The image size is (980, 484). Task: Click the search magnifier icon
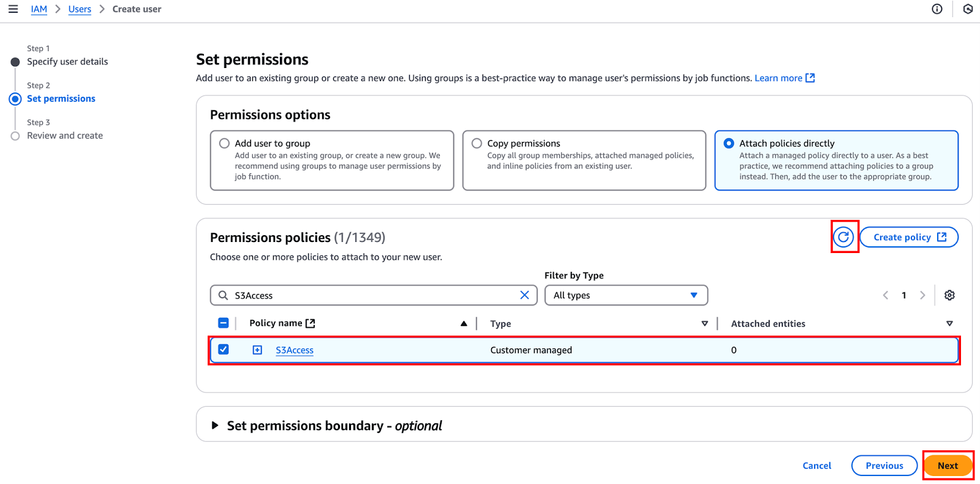224,295
